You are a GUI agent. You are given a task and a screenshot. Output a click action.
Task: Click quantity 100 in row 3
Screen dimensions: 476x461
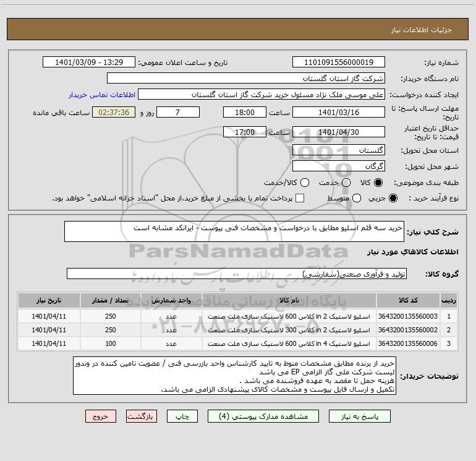[x=111, y=343]
